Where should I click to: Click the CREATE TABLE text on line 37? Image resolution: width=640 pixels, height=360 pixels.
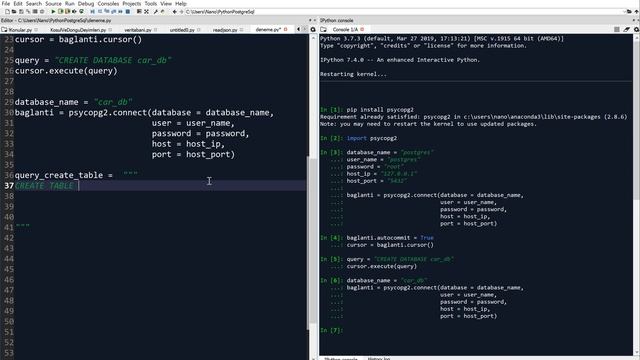tap(44, 186)
